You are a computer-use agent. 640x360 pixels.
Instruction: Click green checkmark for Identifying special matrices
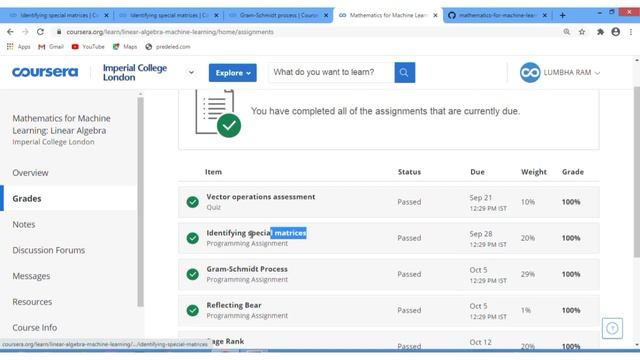coord(193,238)
